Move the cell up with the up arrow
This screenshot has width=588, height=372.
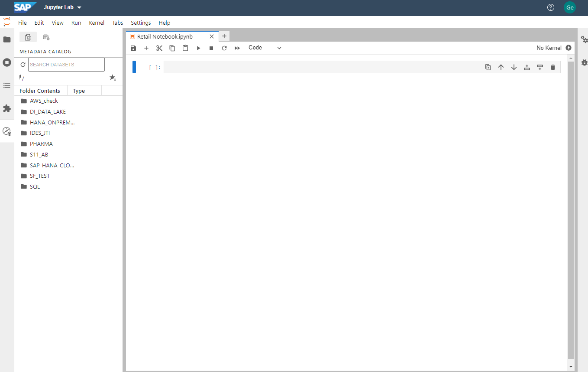[x=501, y=67]
